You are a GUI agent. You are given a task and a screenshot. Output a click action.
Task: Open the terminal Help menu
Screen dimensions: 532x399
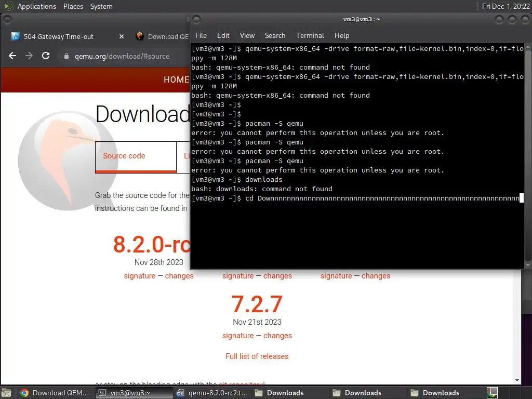point(342,36)
